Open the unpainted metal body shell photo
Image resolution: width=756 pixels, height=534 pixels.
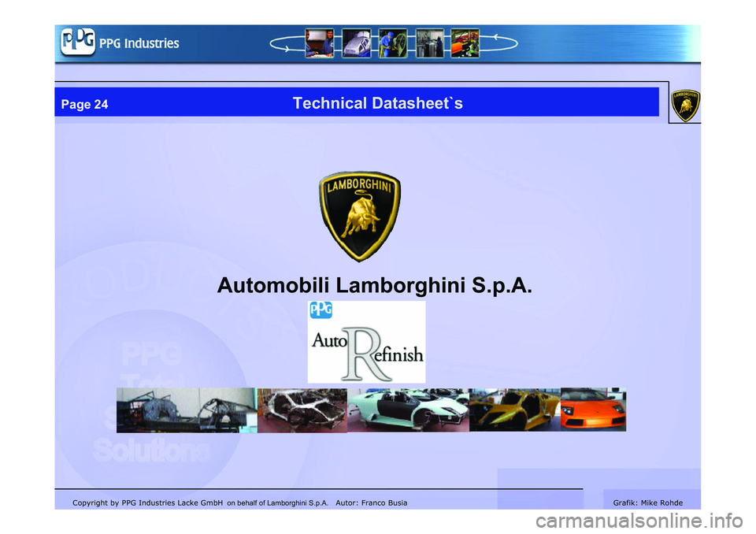[302, 410]
